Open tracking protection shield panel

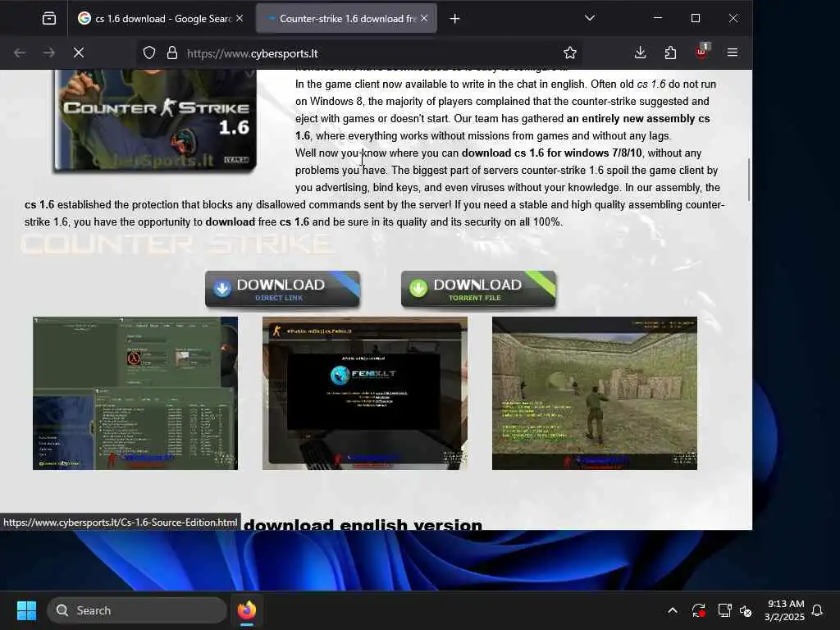point(149,53)
